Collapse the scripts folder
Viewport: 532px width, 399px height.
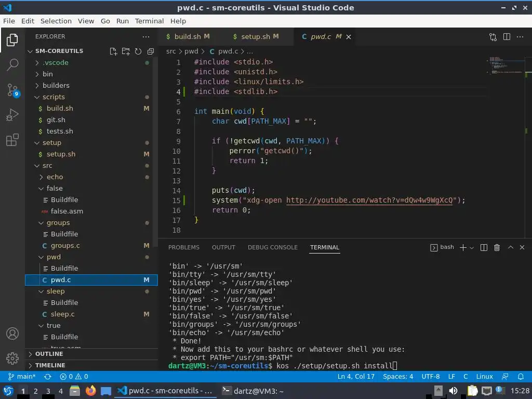click(x=54, y=97)
